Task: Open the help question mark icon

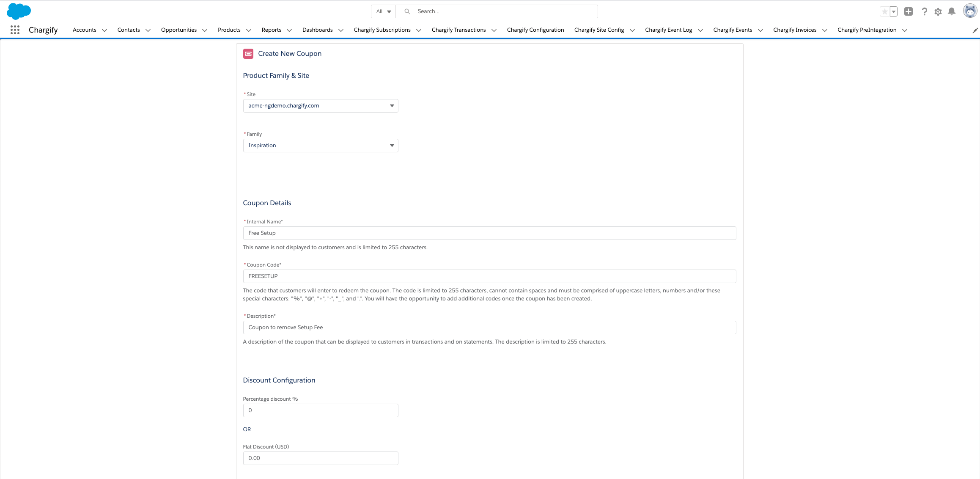Action: (924, 12)
